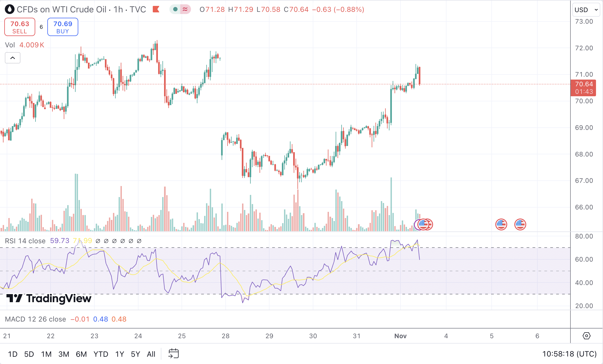603x364 pixels.
Task: Select the 5D time range
Action: click(29, 354)
